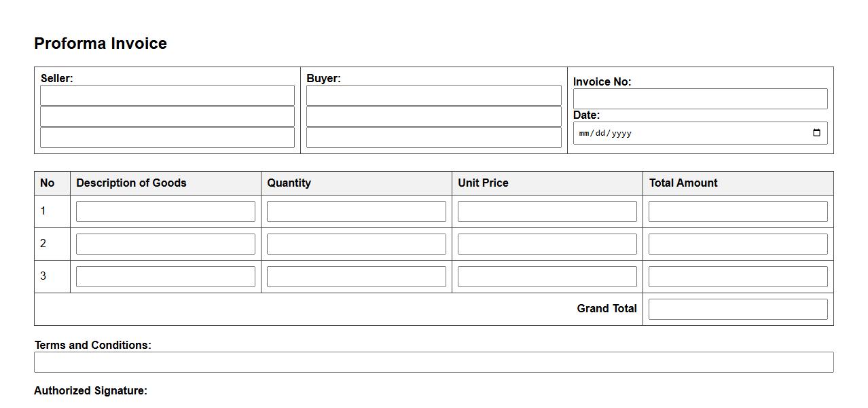Screen dimensions: 868x408
Task: Click the Quantity field in row 1
Action: pos(356,211)
